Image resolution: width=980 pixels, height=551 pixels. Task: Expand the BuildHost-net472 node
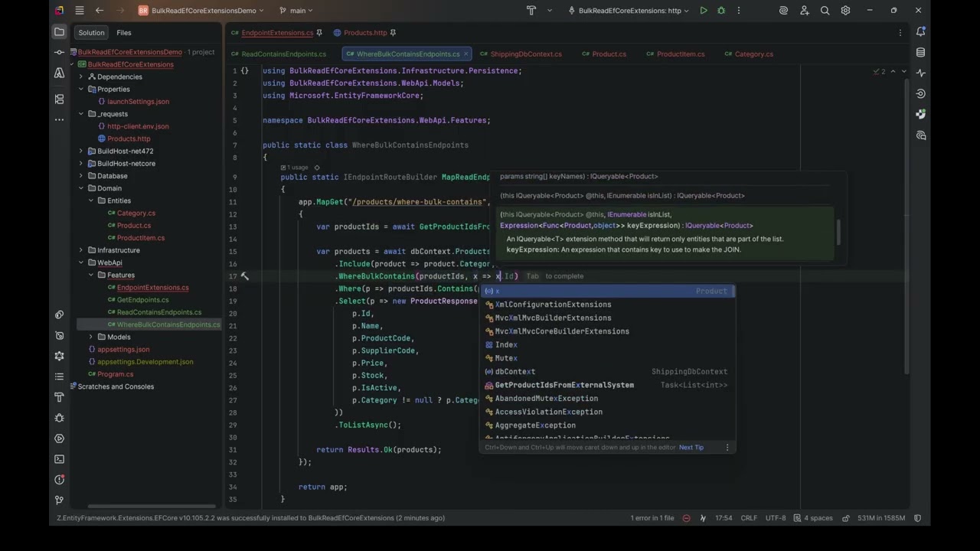(x=81, y=151)
